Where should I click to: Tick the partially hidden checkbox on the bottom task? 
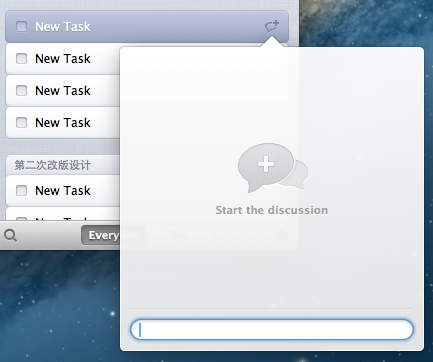(x=22, y=219)
